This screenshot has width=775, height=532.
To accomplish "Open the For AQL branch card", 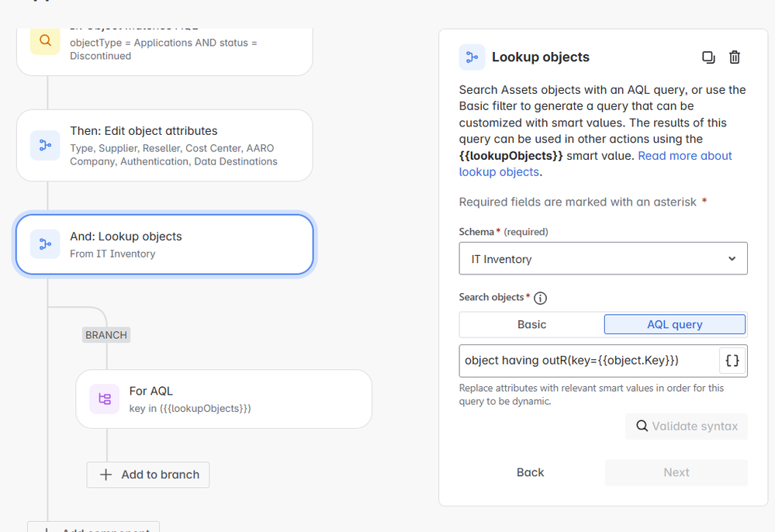I will tap(224, 399).
